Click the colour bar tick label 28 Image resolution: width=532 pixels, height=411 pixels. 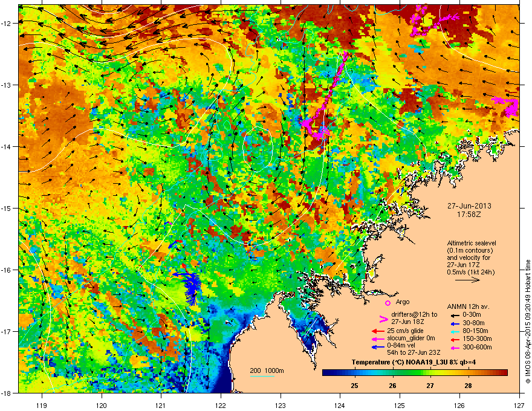click(x=468, y=386)
